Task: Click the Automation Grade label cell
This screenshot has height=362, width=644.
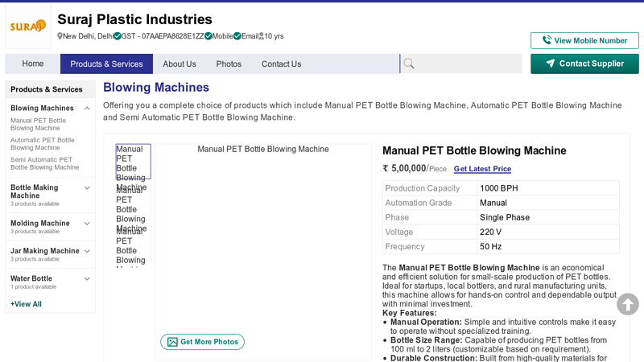Action: (430, 203)
